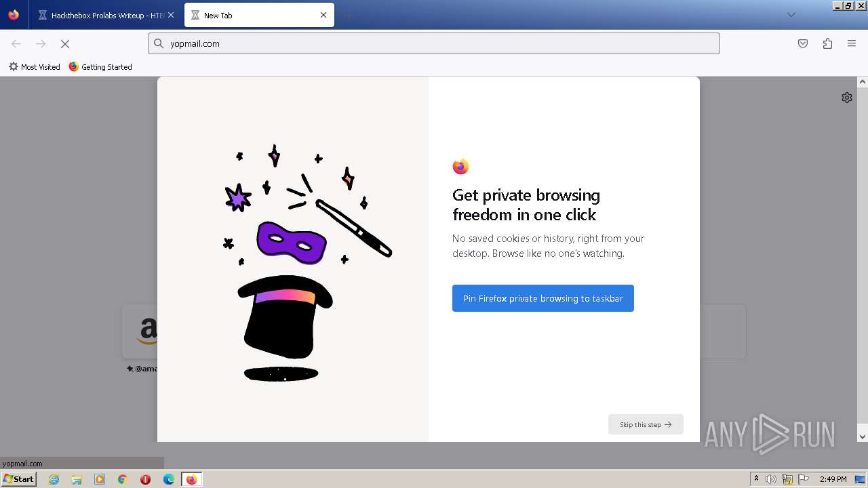Open the Extensions menu
This screenshot has width=868, height=488.
tap(827, 43)
